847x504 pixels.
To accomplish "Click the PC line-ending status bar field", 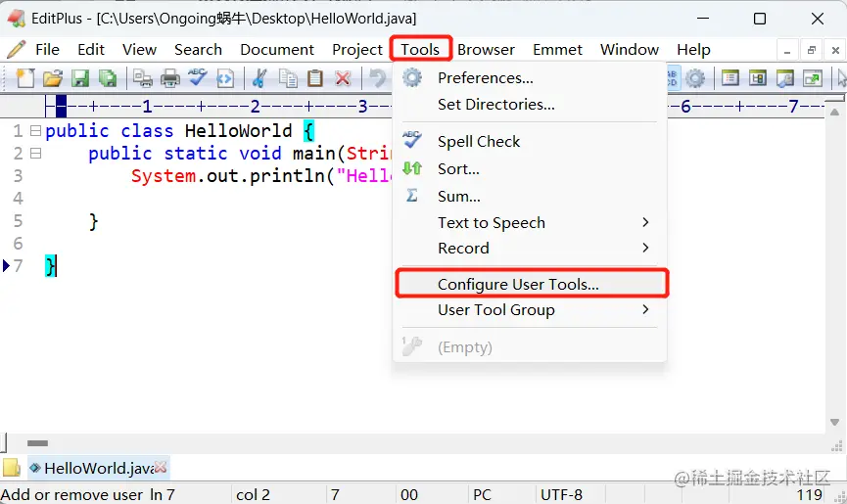I will [x=483, y=494].
